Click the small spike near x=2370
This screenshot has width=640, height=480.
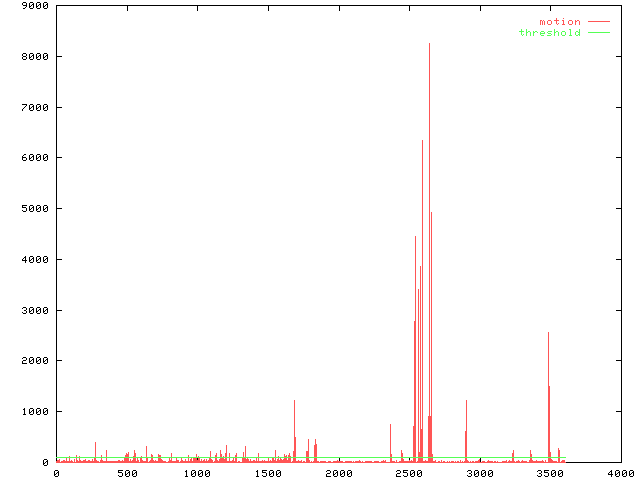coord(390,426)
